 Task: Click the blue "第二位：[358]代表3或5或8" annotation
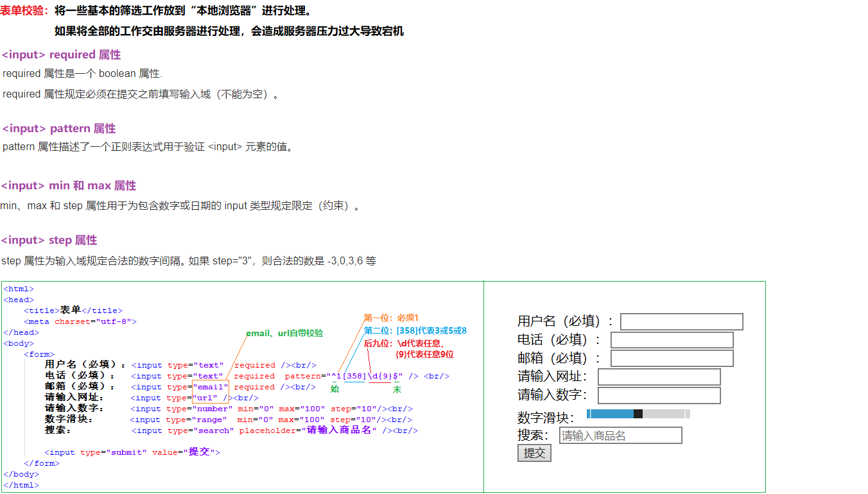(415, 331)
